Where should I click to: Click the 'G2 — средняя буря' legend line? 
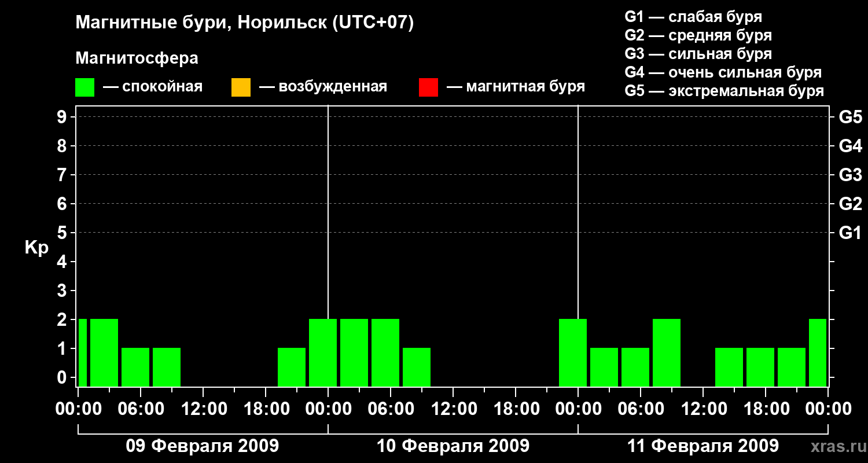(x=698, y=35)
